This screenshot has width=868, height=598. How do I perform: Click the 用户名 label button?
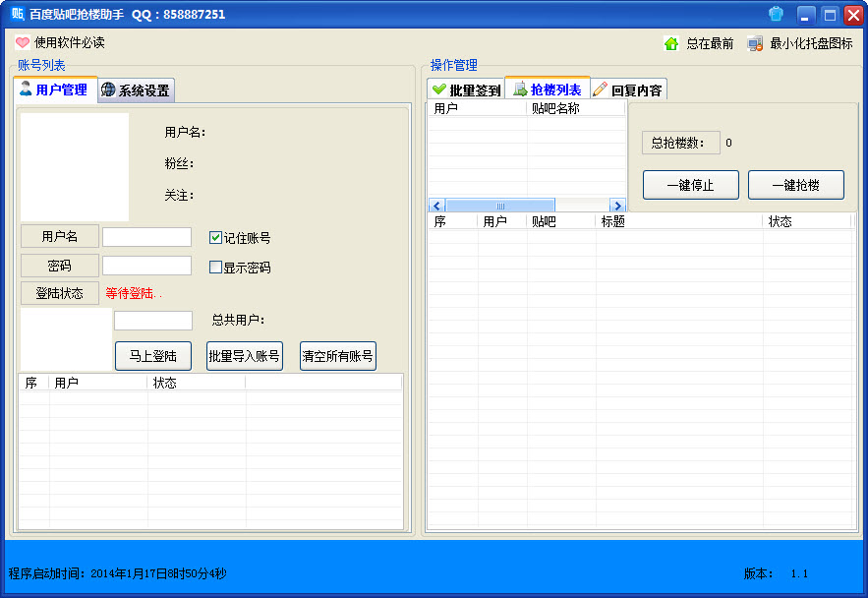tap(60, 236)
